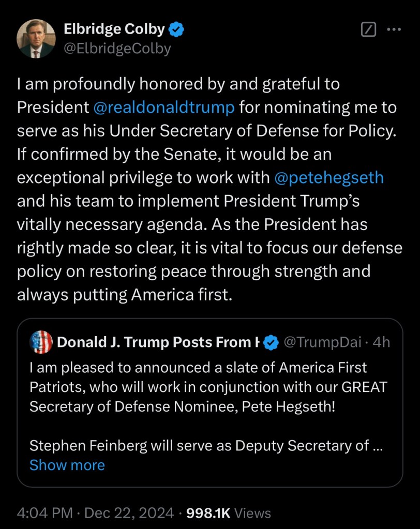Image resolution: width=420 pixels, height=529 pixels.
Task: Open the @ElbridgeColby handle
Action: (x=117, y=49)
